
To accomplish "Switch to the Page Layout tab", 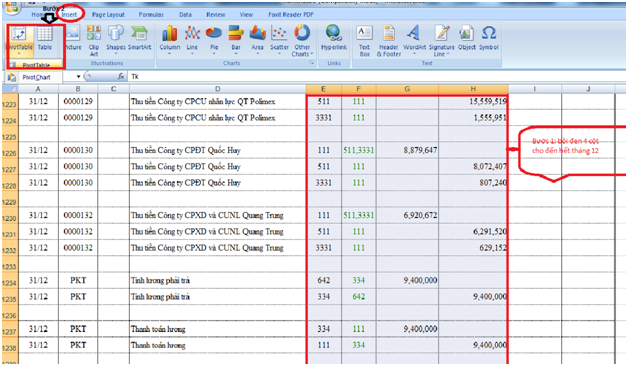I will pos(108,14).
